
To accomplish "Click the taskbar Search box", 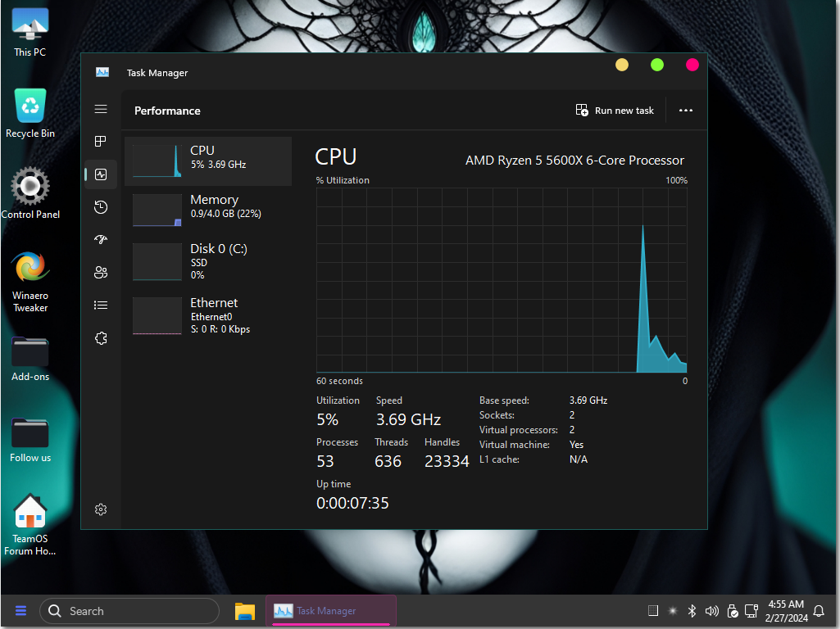I will (129, 611).
